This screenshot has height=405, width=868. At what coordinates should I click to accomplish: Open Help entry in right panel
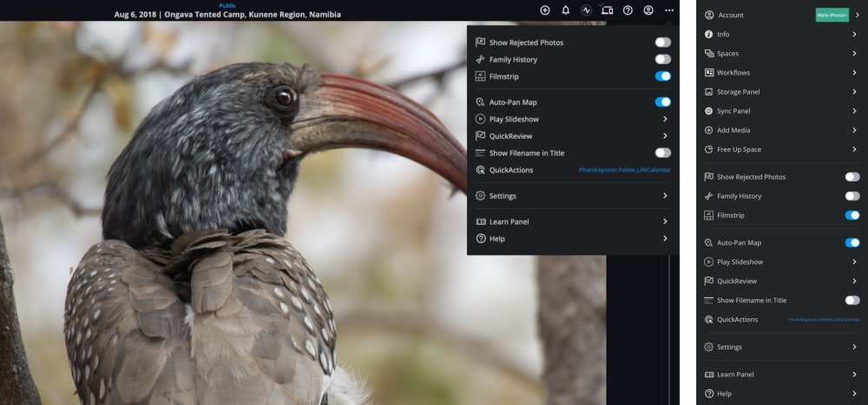pos(782,394)
